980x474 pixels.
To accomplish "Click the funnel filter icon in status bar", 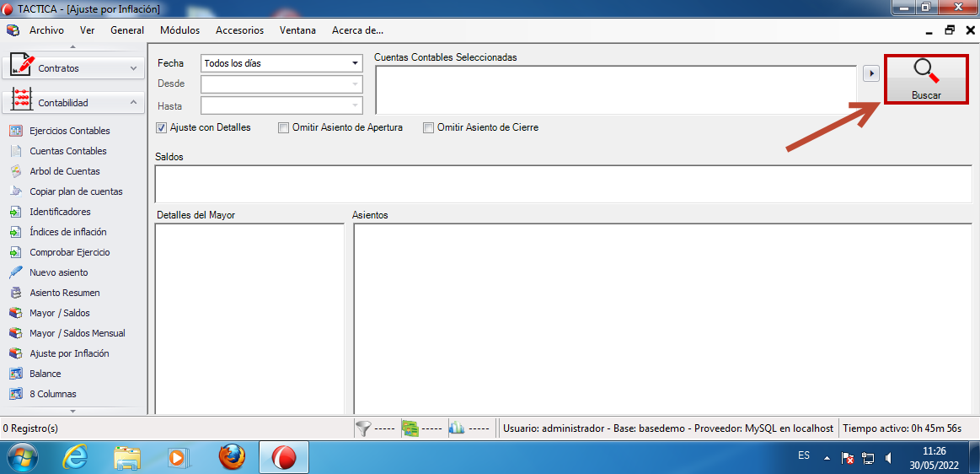I will (x=363, y=428).
